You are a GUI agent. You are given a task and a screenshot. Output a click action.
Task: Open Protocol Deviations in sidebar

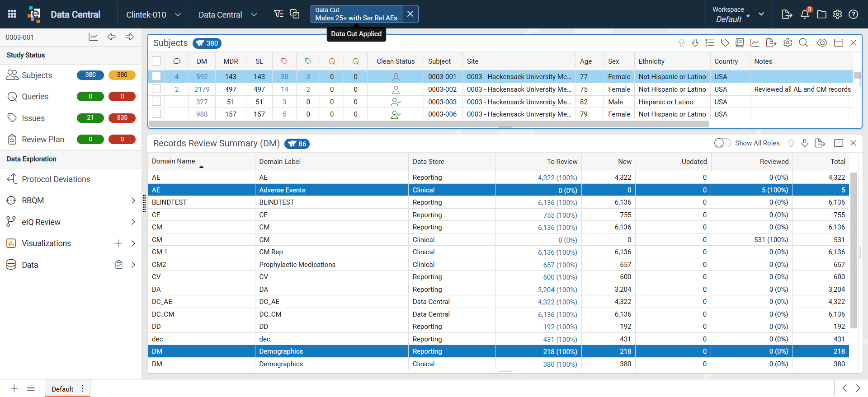[x=56, y=179]
